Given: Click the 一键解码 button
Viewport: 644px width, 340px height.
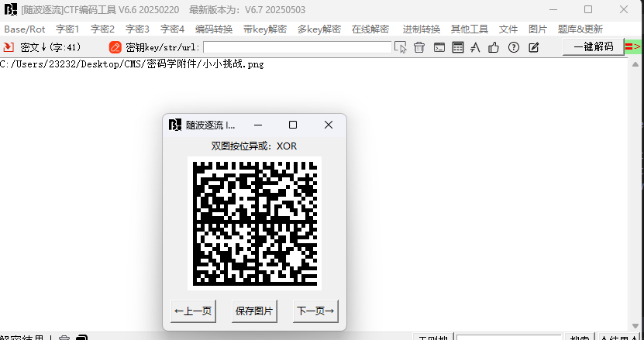Looking at the screenshot, I should [x=594, y=46].
